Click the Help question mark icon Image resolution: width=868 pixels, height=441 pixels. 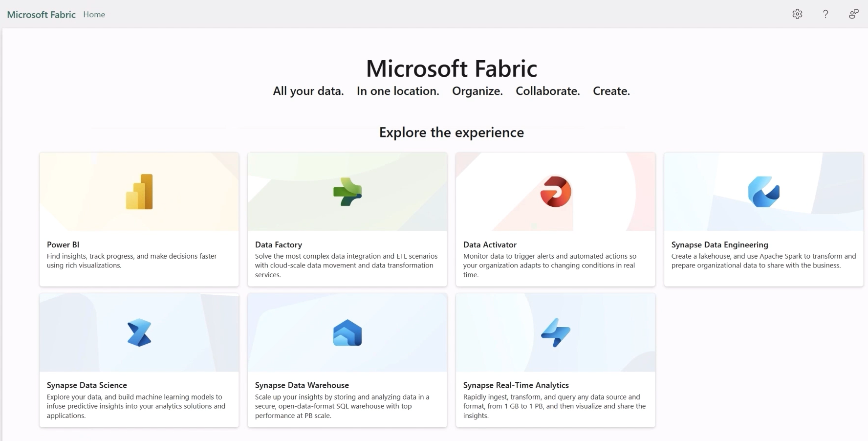coord(825,14)
